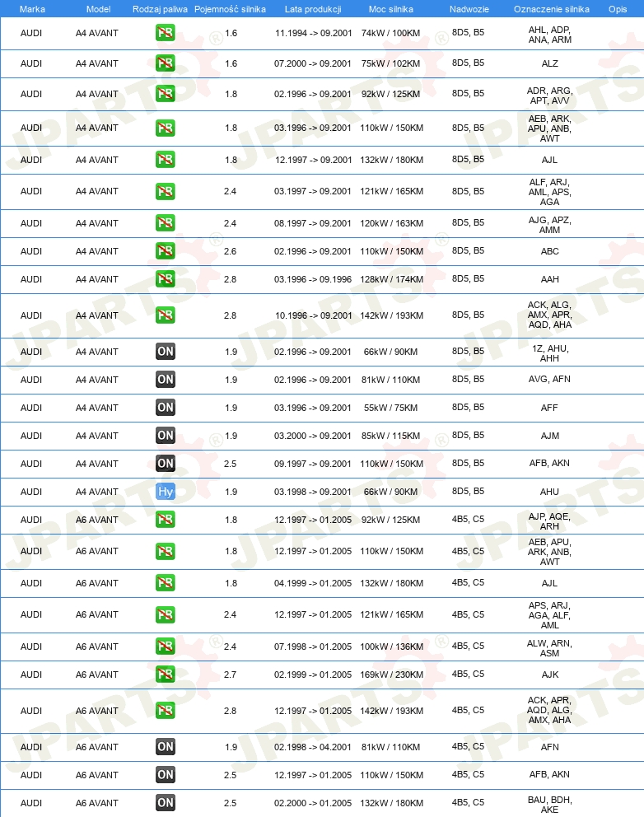The width and height of the screenshot is (644, 817).
Task: Click the Lata produkcji column header
Action: pos(313,9)
